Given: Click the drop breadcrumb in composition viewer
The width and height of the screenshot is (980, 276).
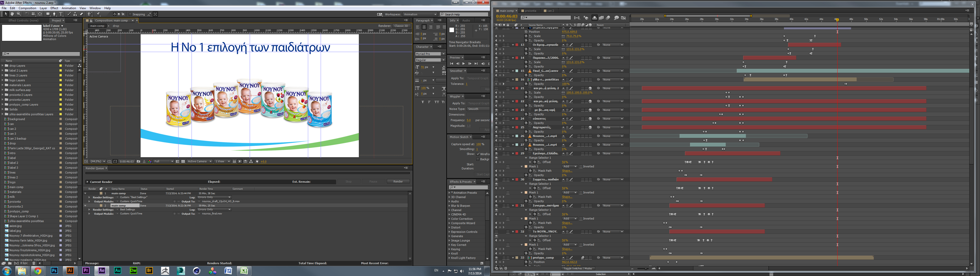Looking at the screenshot, I should (116, 26).
